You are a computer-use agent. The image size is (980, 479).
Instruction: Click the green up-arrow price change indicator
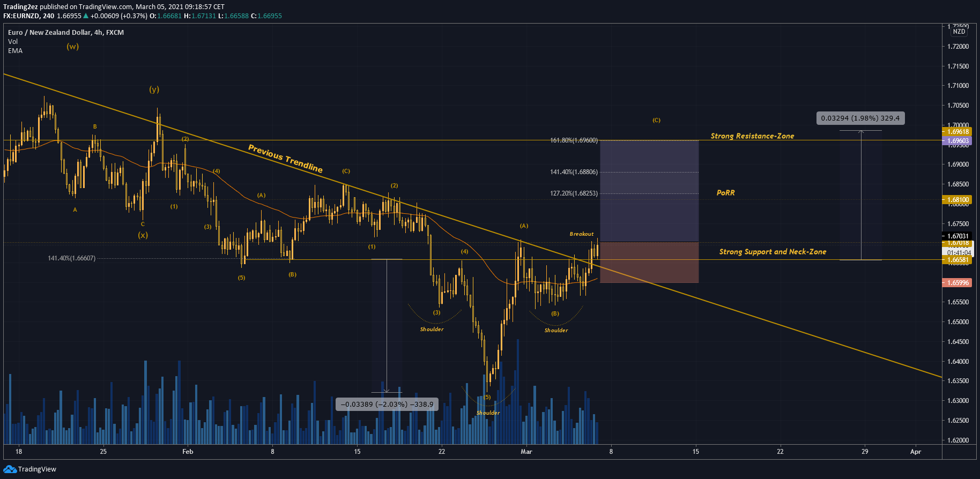86,16
